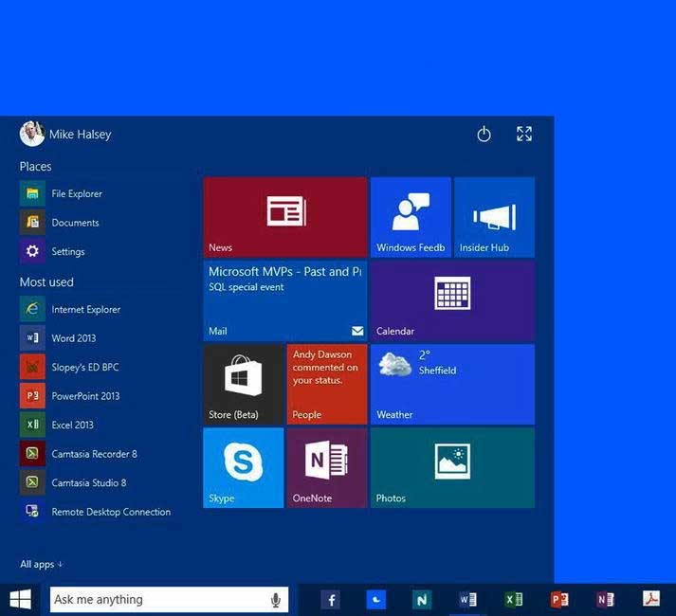Expand Start menu to full screen
Image resolution: width=676 pixels, height=616 pixels.
click(523, 135)
